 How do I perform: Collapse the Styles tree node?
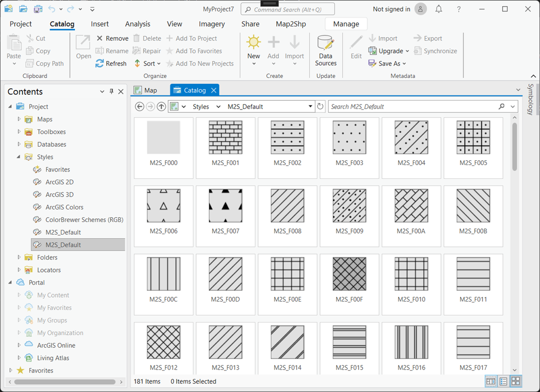pos(19,157)
